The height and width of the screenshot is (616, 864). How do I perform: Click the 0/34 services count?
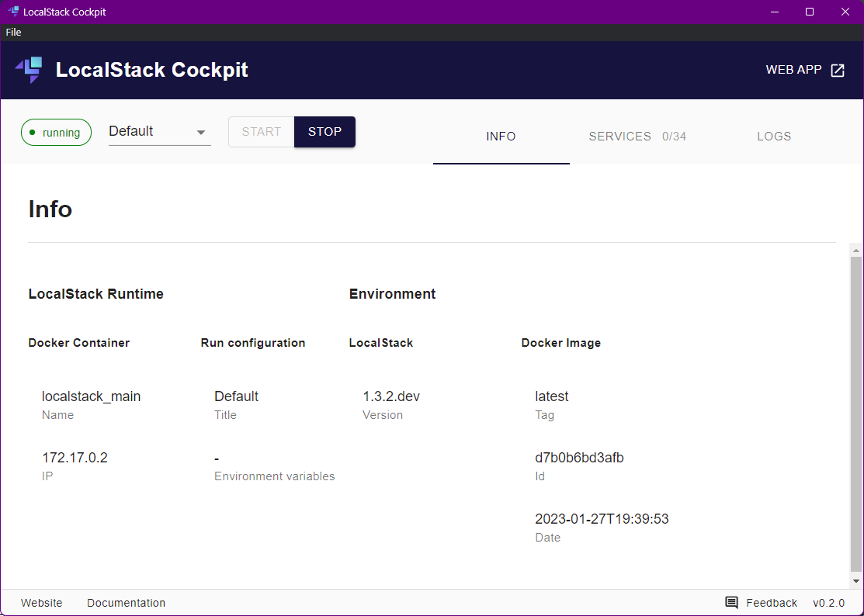674,137
